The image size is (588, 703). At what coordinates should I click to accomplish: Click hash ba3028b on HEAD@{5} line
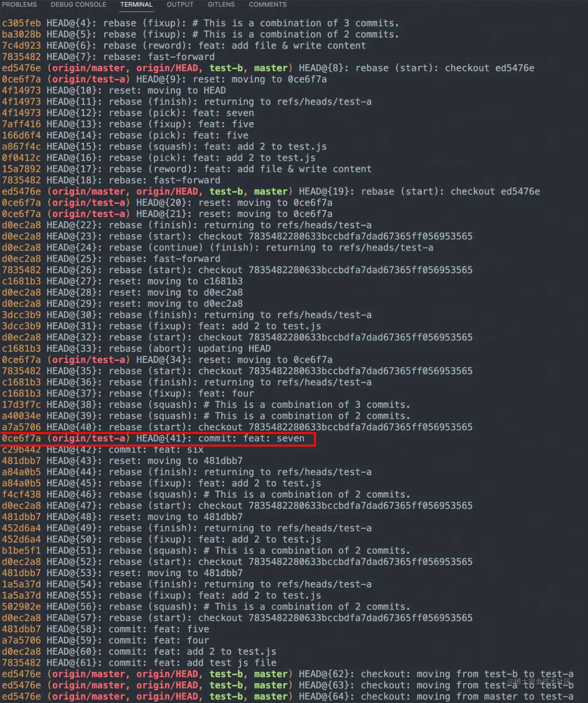21,35
